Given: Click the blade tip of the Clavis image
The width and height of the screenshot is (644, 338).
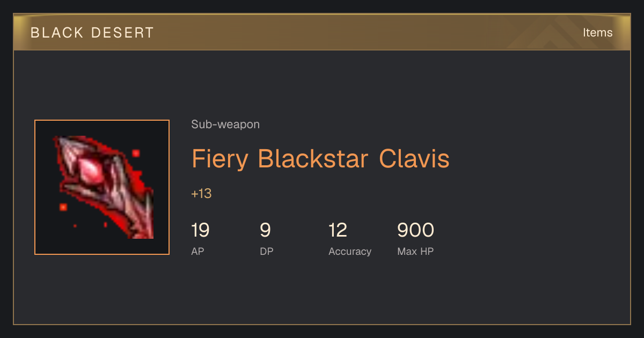Looking at the screenshot, I should pyautogui.click(x=146, y=231).
